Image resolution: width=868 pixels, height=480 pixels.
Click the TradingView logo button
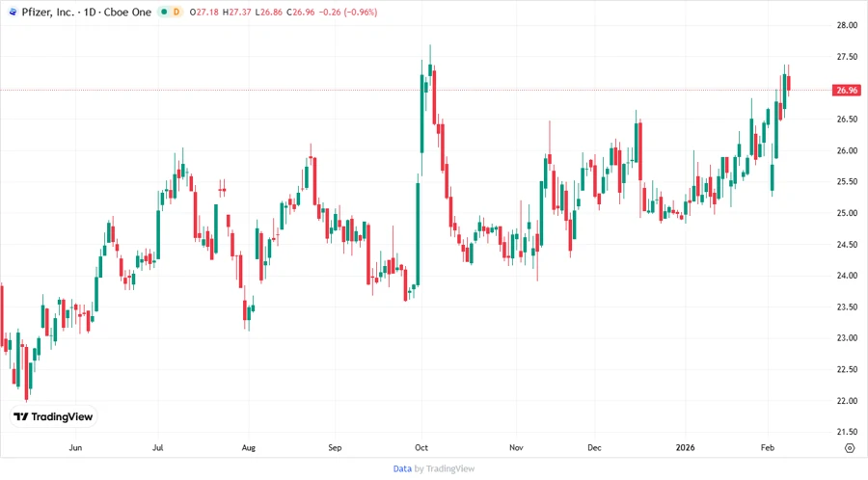(x=53, y=416)
